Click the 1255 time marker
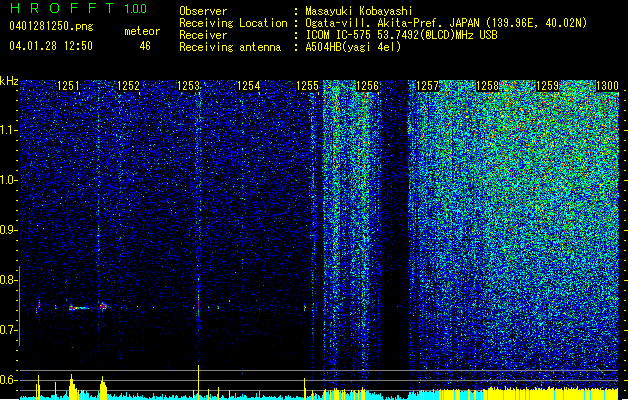The width and height of the screenshot is (629, 400). pos(308,86)
